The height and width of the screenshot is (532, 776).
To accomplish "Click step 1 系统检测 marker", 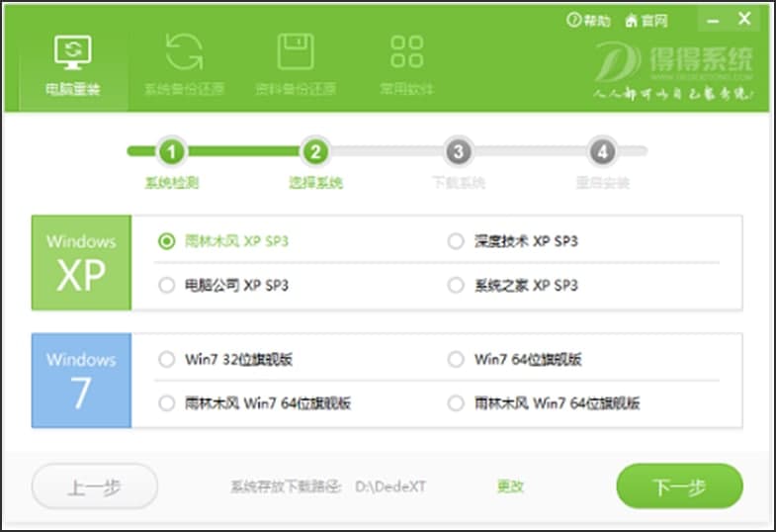I will point(171,152).
